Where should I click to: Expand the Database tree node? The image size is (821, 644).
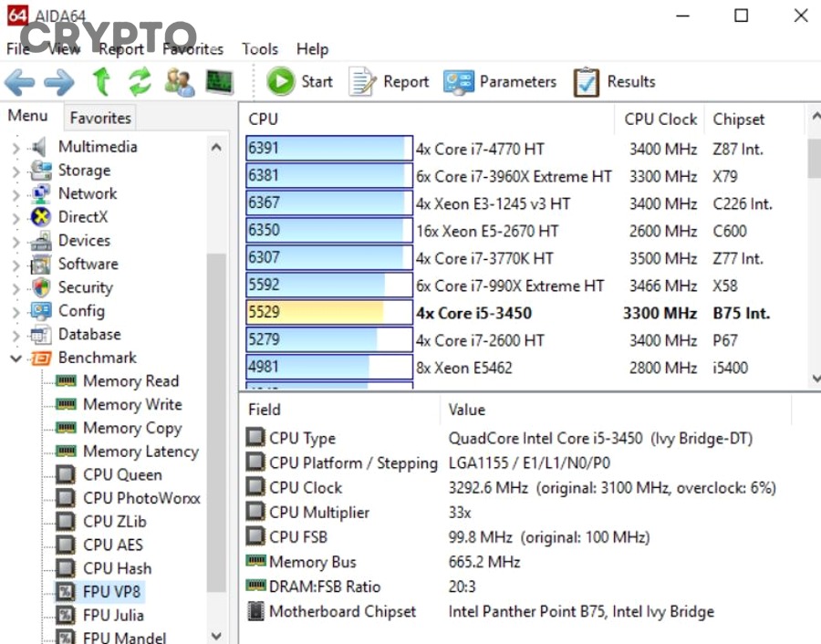coord(16,335)
